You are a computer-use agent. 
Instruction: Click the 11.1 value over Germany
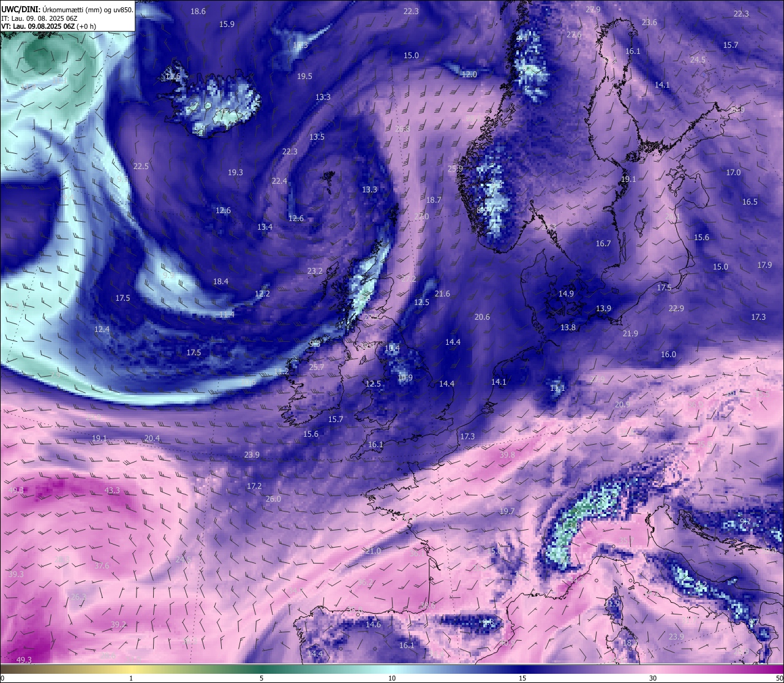tap(557, 388)
